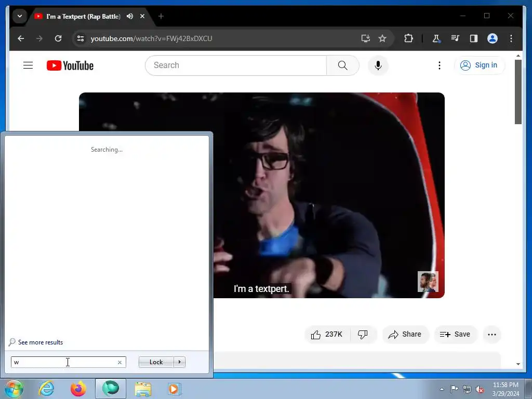Screen dimensions: 532x399
Task: Go back with the browser back arrow
Action: tap(21, 38)
